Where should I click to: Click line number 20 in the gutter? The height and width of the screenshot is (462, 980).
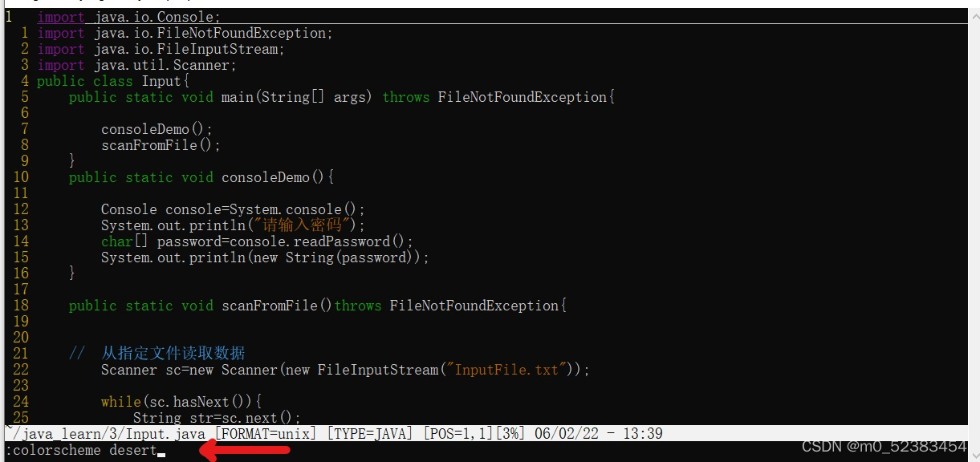[x=21, y=338]
